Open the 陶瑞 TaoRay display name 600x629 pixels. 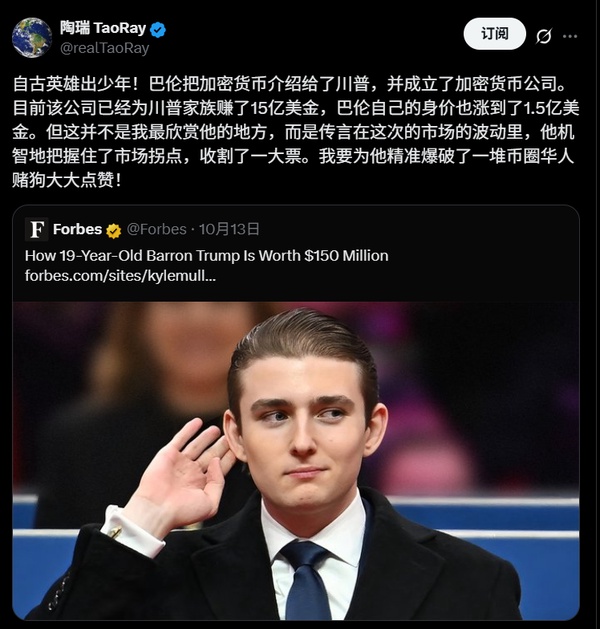tap(103, 28)
